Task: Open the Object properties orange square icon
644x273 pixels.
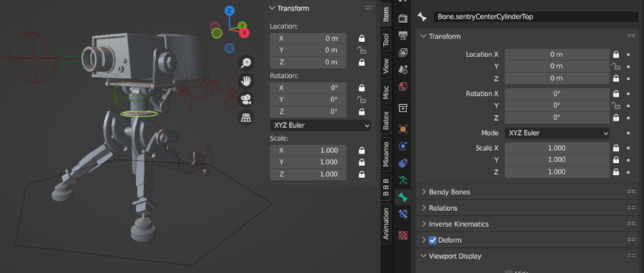Action: pos(403,129)
